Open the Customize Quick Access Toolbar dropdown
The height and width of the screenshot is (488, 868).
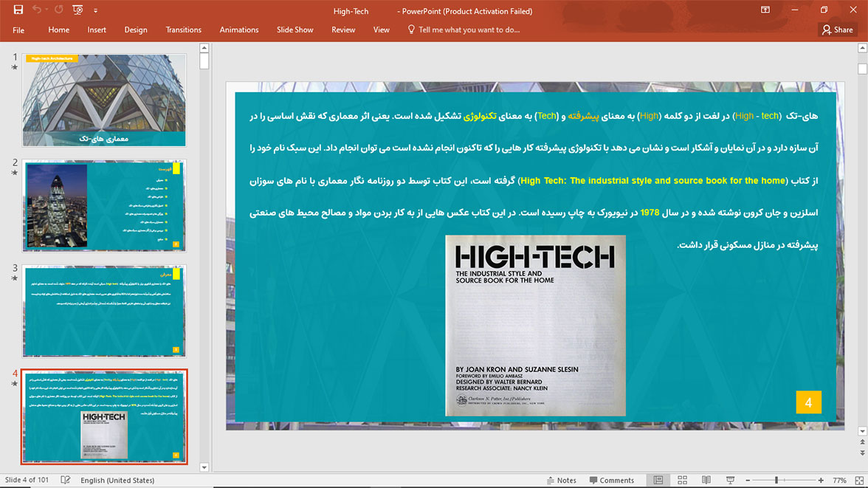[95, 10]
